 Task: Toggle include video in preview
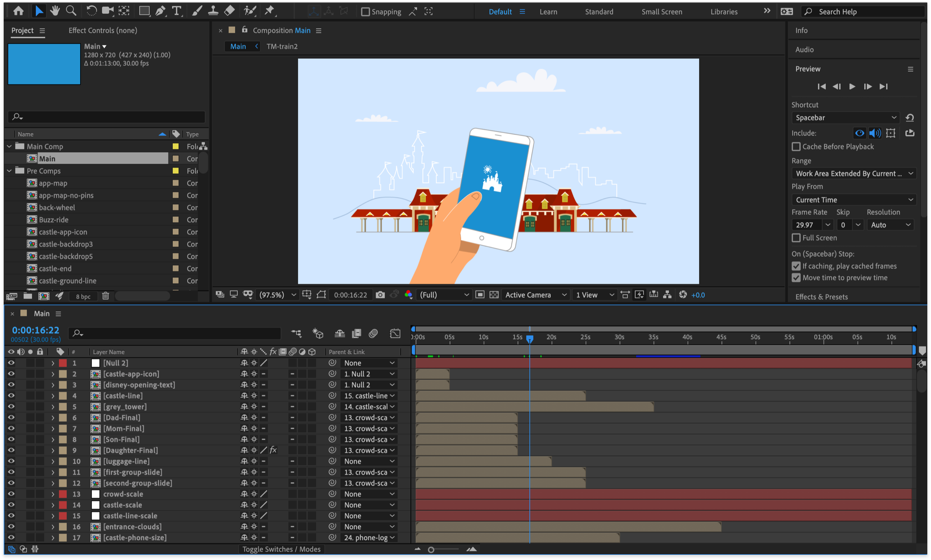tap(860, 133)
